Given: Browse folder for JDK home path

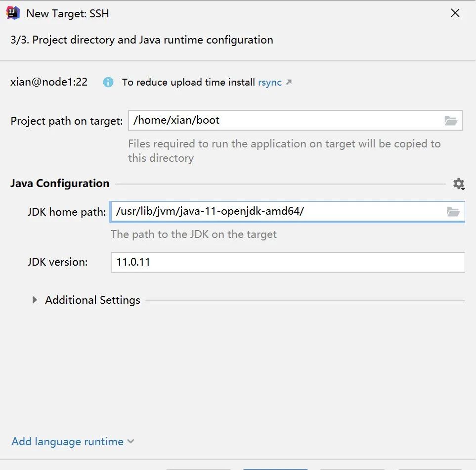Looking at the screenshot, I should 453,211.
